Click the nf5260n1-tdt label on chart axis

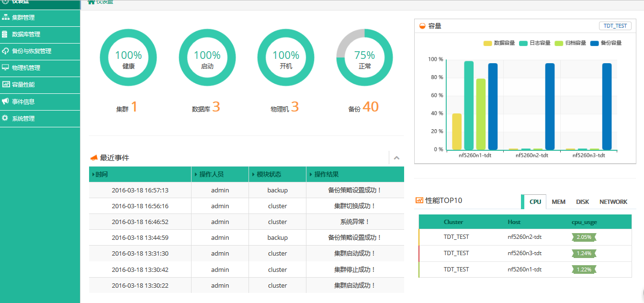(475, 155)
